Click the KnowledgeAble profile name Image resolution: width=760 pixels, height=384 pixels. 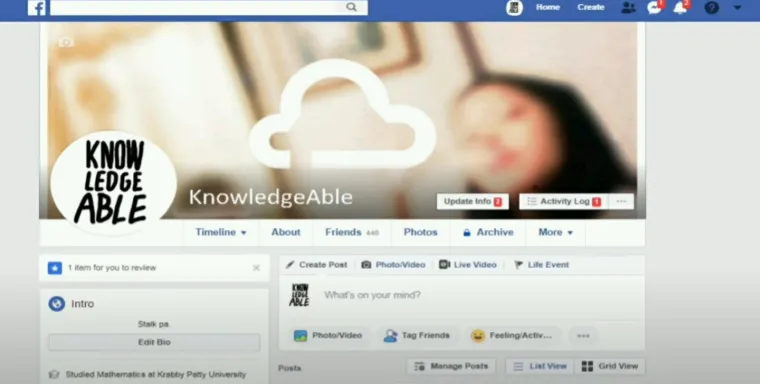click(270, 197)
